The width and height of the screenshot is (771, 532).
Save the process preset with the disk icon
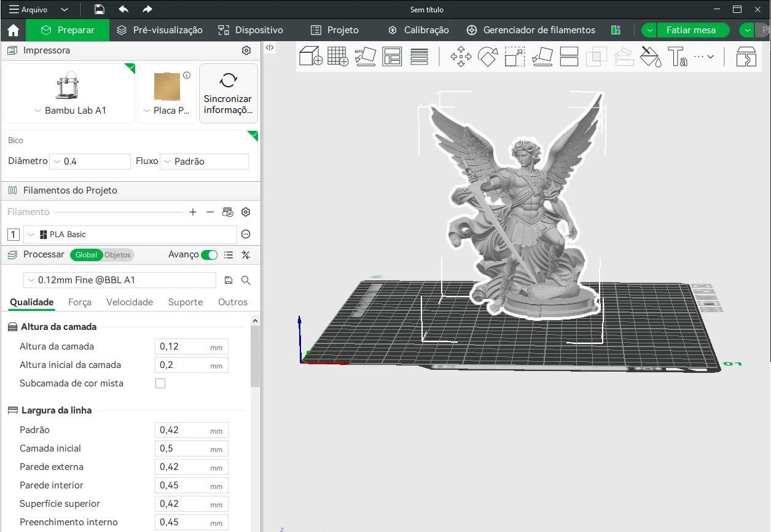pyautogui.click(x=229, y=280)
